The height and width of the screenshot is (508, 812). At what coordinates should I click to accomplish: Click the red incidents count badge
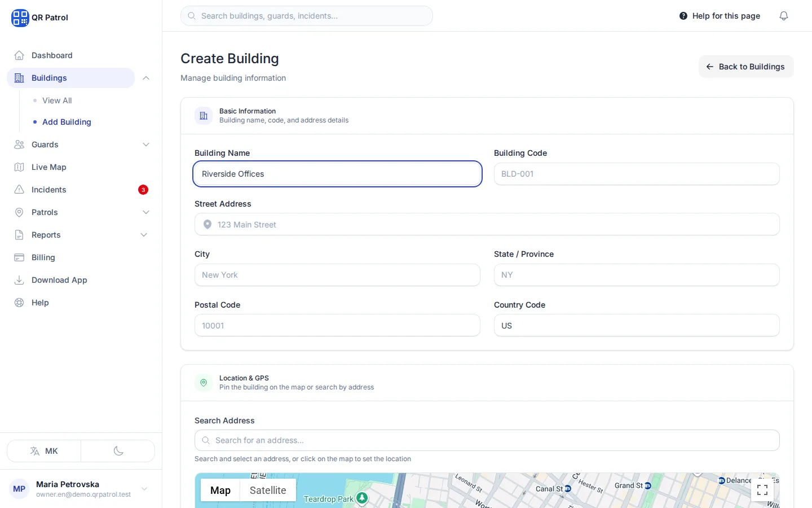[143, 190]
